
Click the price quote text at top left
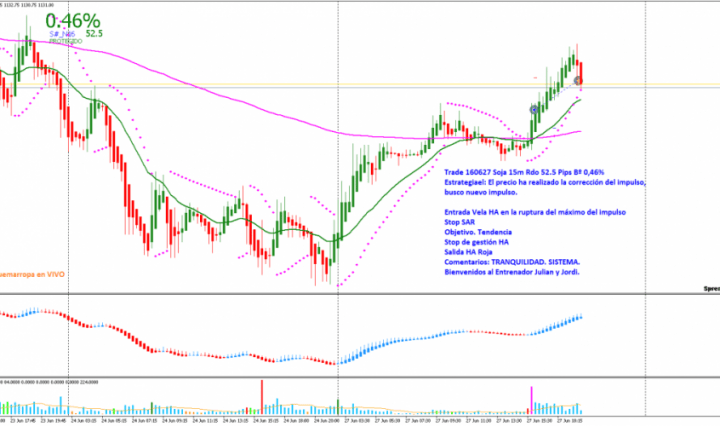(30, 3)
